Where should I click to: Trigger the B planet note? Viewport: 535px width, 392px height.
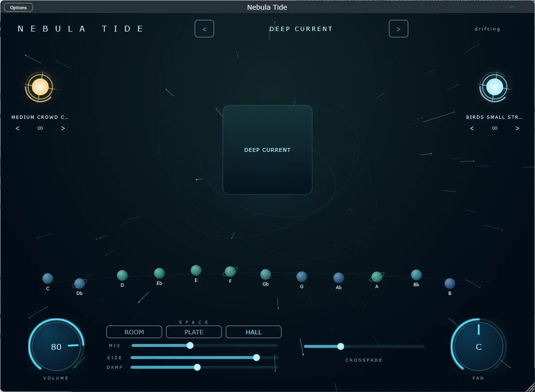450,284
